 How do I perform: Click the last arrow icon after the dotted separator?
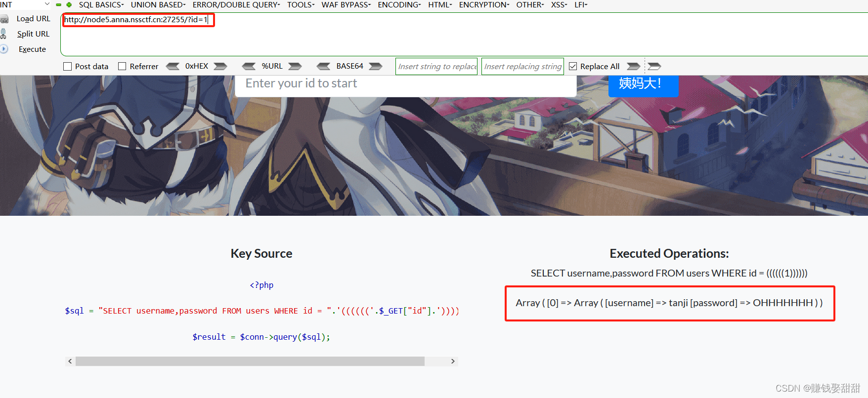pos(654,66)
